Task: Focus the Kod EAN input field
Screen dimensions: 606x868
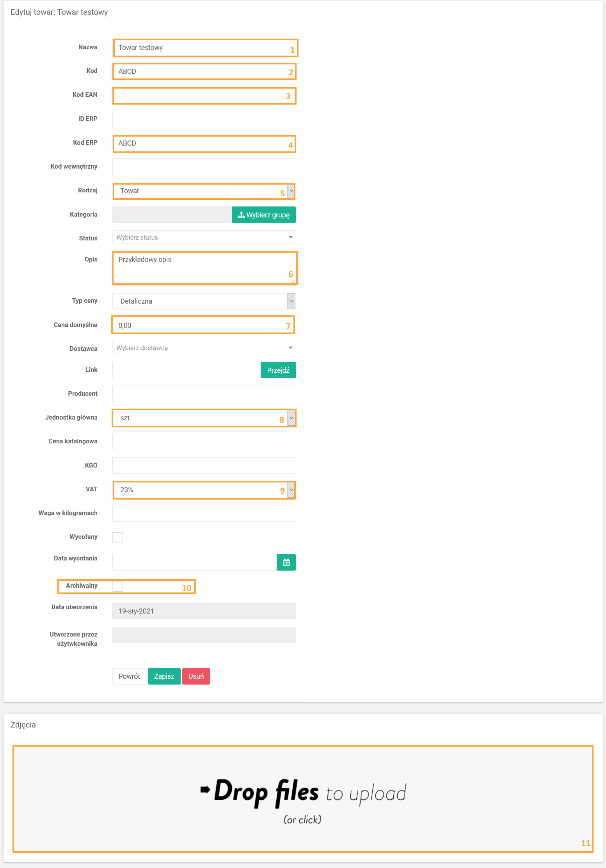Action: [203, 96]
